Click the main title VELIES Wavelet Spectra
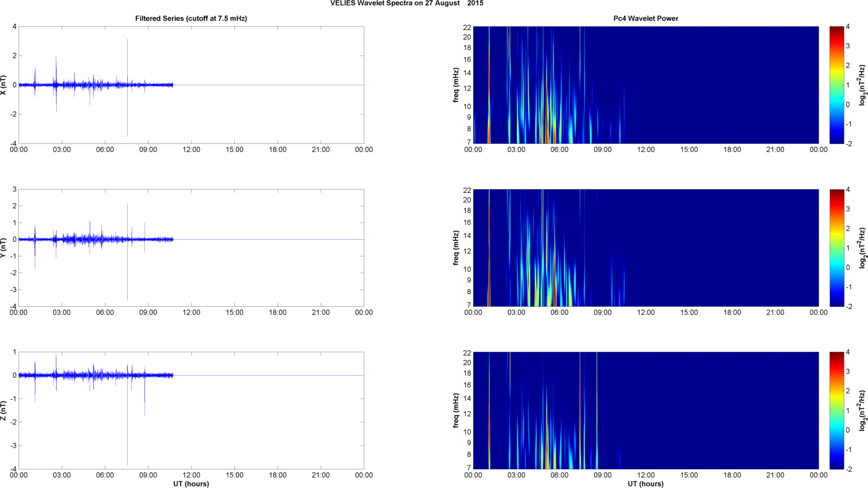Viewport: 868px width, 488px height. pos(406,3)
